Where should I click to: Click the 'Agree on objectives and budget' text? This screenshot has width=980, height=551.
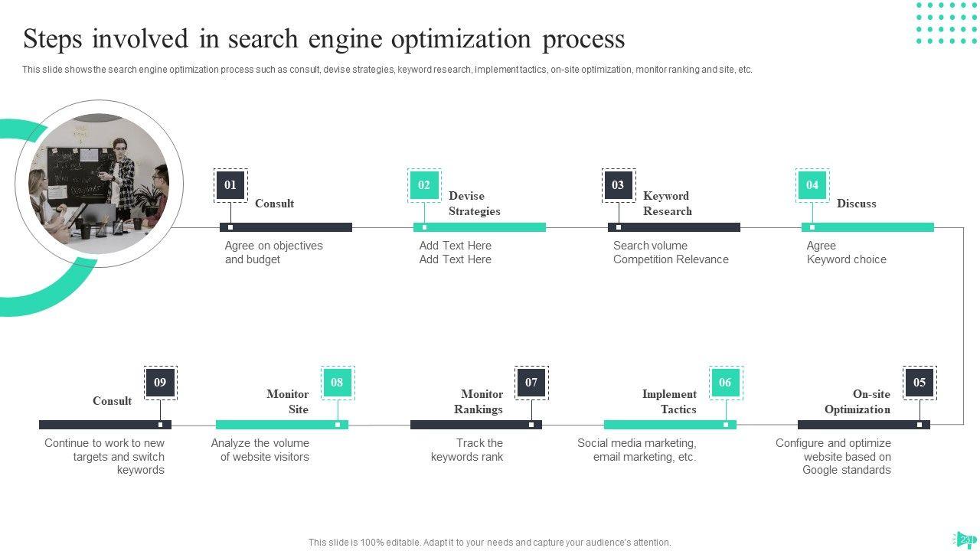coord(273,253)
